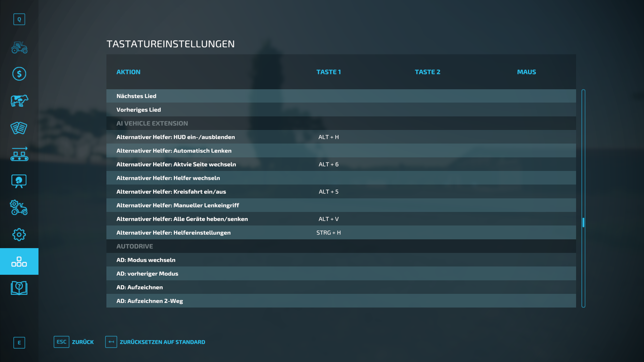The width and height of the screenshot is (644, 362).
Task: Open the animals cow icon page
Action: [x=19, y=101]
